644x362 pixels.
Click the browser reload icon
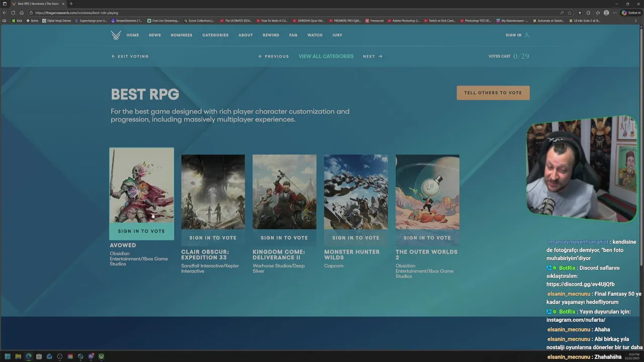[13, 13]
